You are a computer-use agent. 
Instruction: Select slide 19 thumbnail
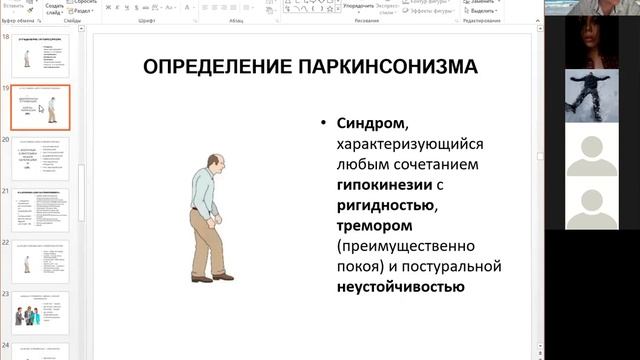pyautogui.click(x=40, y=108)
